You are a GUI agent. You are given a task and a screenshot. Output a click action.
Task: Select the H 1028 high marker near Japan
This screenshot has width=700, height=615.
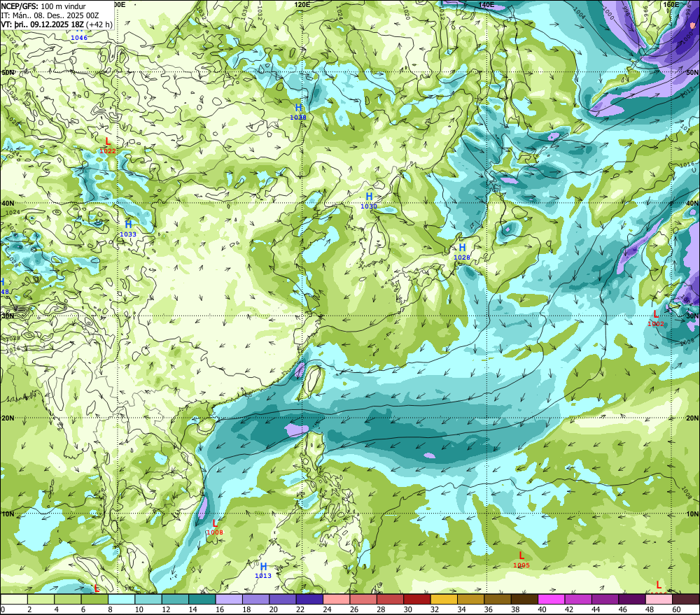(462, 252)
